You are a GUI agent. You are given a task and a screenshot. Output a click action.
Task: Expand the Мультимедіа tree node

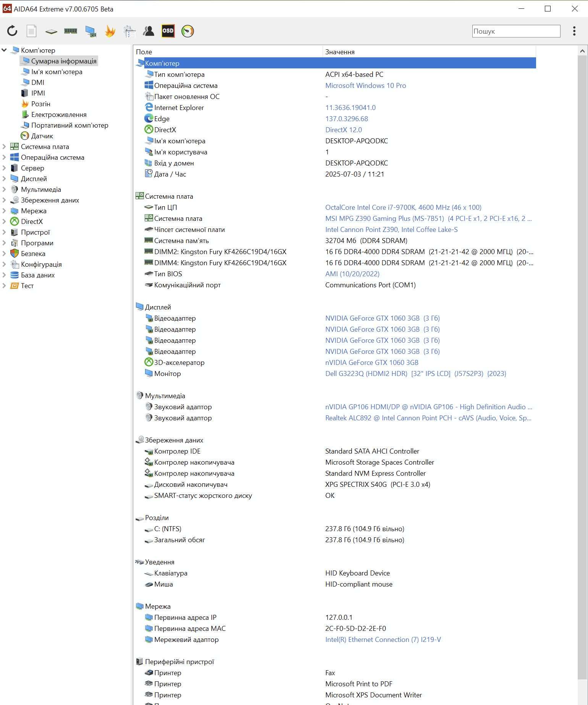4,189
